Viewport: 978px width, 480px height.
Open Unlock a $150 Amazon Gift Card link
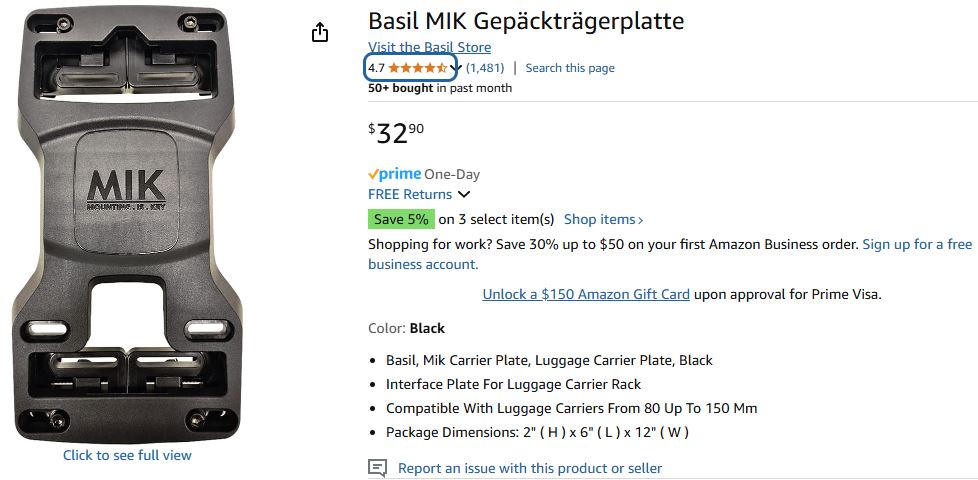586,294
